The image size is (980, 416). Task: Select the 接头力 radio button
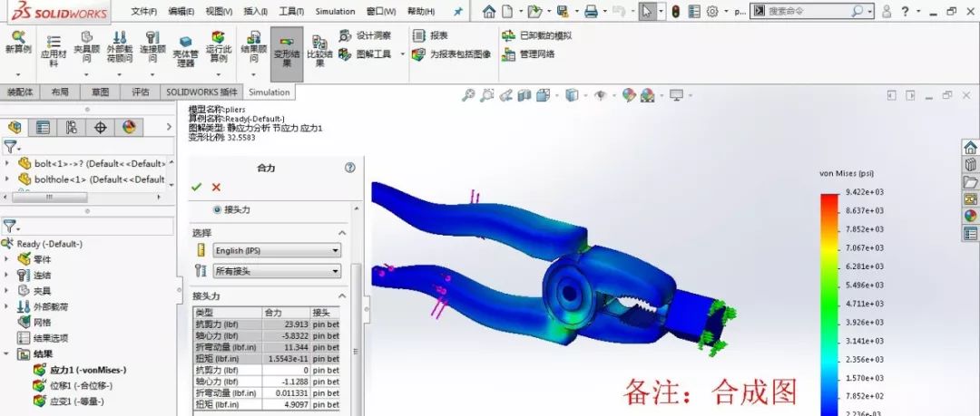(x=217, y=209)
